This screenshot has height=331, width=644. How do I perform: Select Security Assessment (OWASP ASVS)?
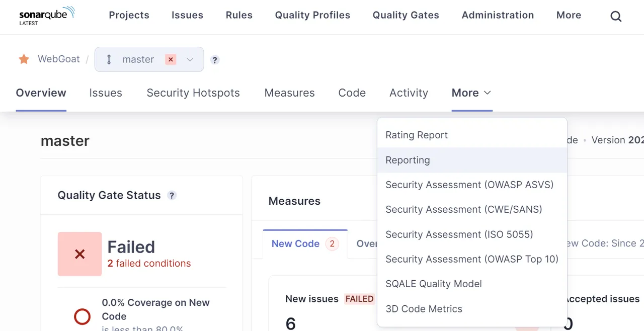pyautogui.click(x=472, y=185)
